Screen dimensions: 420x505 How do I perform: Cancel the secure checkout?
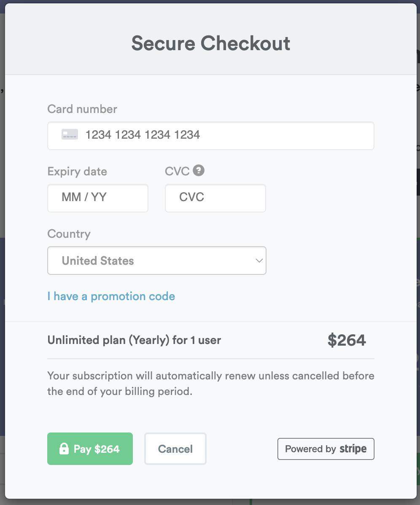pos(175,449)
